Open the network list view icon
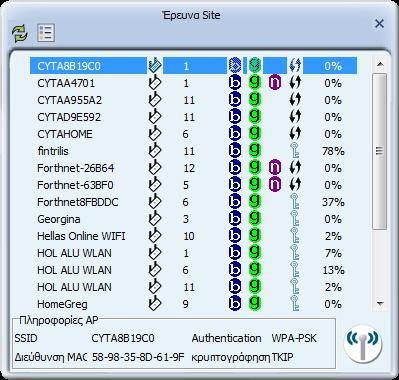The width and height of the screenshot is (399, 380). (x=46, y=33)
